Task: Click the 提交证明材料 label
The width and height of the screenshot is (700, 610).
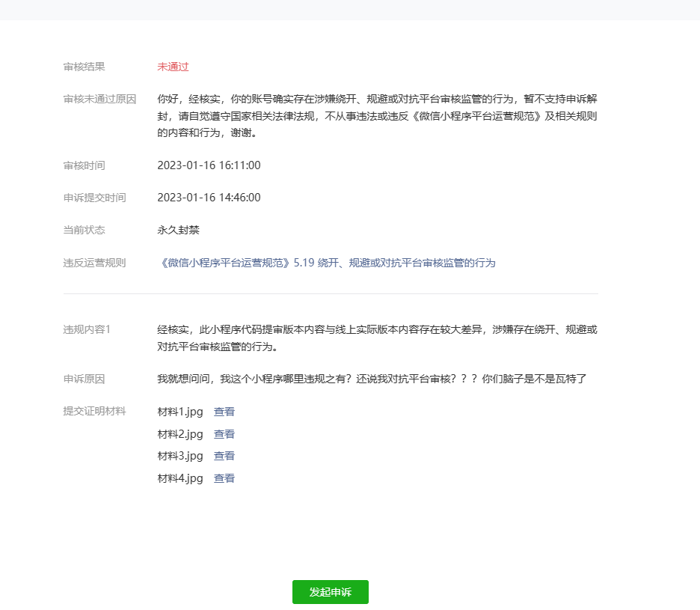Action: coord(94,411)
